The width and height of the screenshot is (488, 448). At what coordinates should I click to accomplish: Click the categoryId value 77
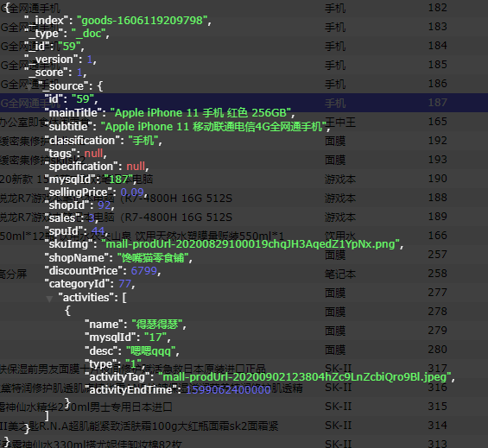[x=124, y=284]
